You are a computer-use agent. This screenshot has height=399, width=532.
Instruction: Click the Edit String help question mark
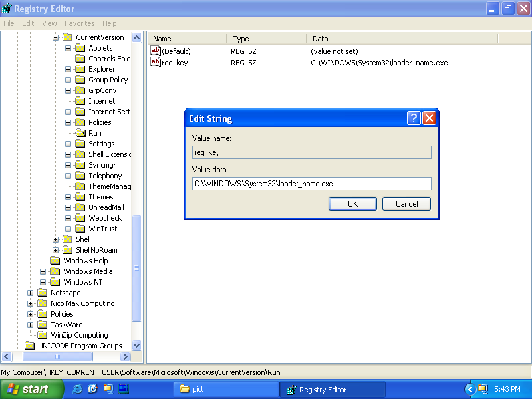[414, 118]
